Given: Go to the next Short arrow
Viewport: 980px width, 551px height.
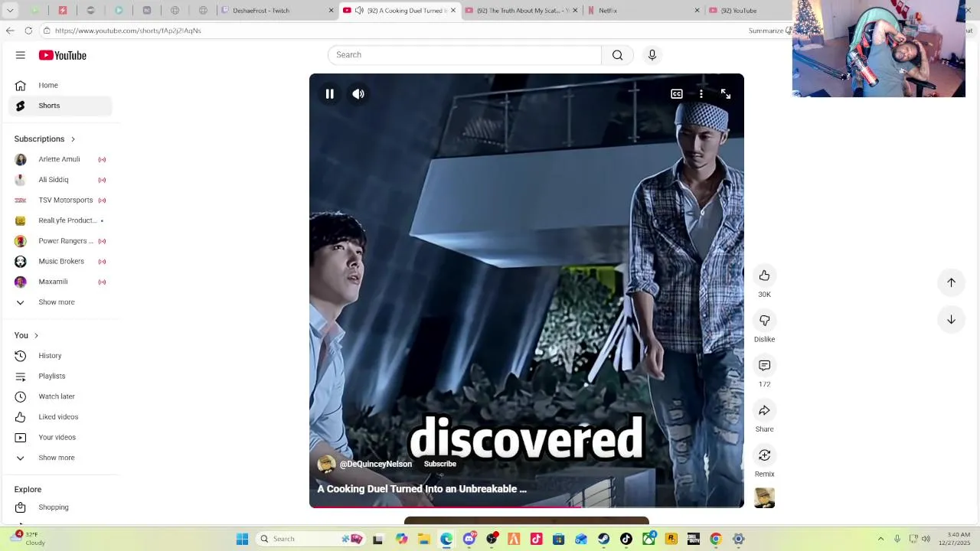Looking at the screenshot, I should [x=951, y=320].
